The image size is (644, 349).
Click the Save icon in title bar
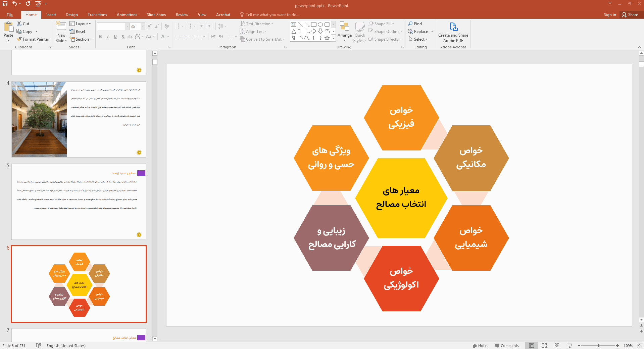pos(5,4)
